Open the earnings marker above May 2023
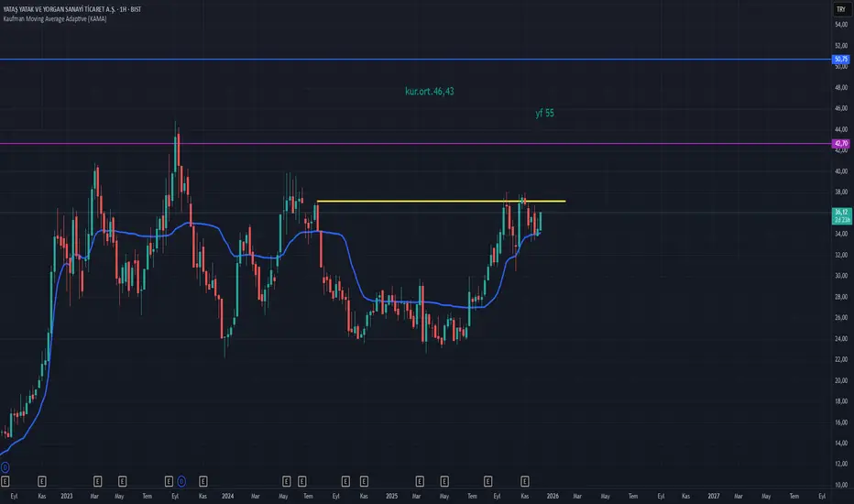Image resolution: width=854 pixels, height=504 pixels. [122, 481]
